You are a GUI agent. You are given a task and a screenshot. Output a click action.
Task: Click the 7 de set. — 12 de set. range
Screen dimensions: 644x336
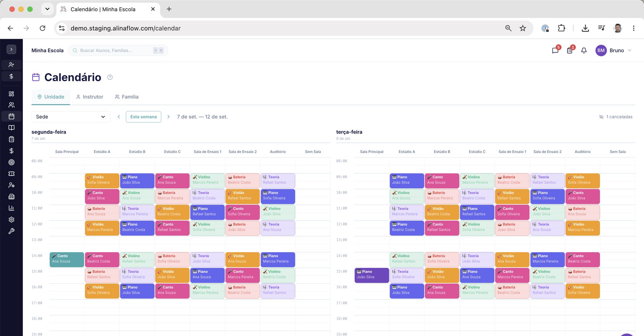[x=202, y=117]
